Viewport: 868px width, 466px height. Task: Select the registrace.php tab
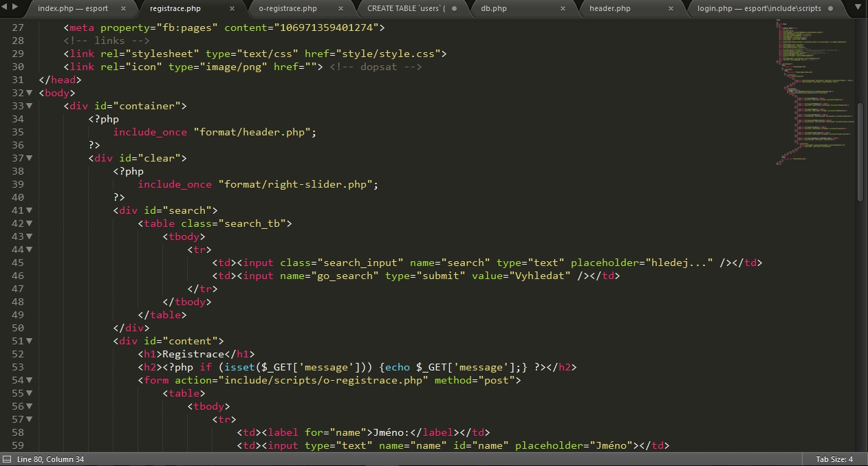(175, 8)
